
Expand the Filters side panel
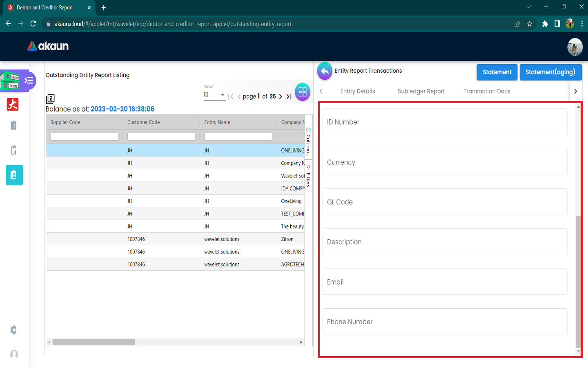[308, 176]
